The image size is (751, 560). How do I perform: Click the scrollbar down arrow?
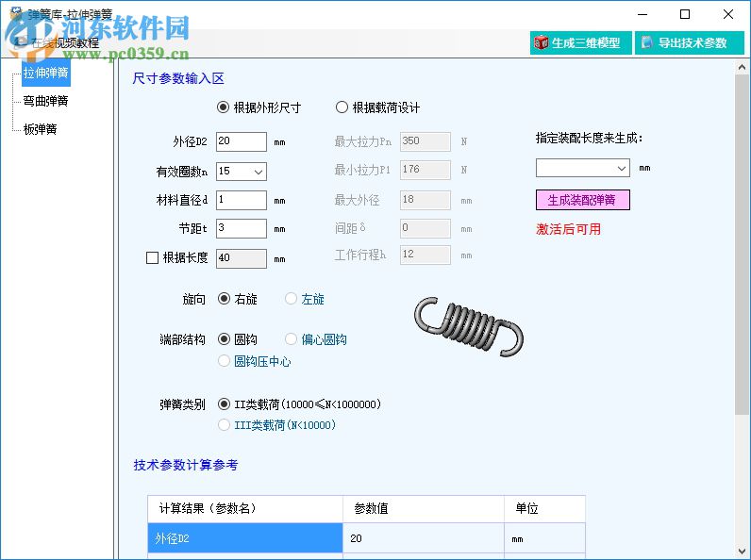(742, 551)
